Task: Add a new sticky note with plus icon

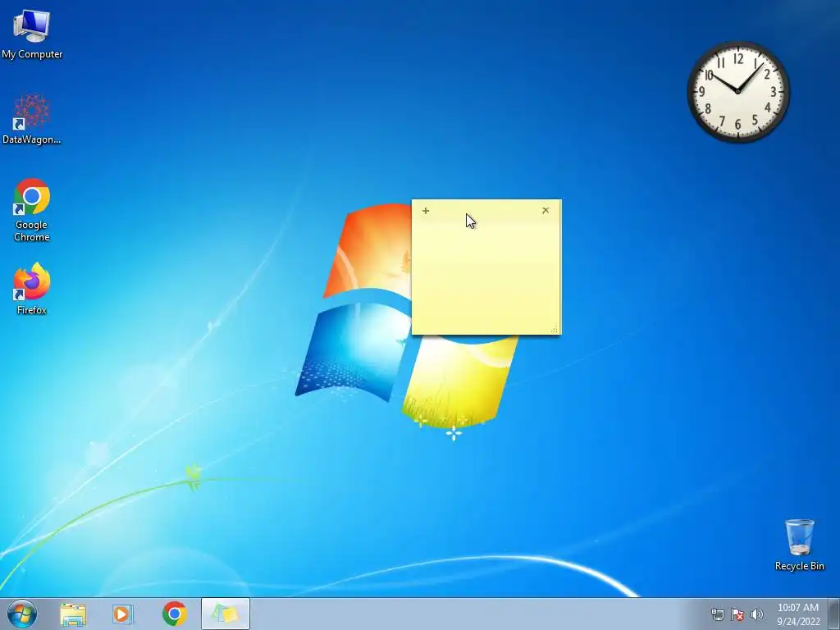Action: [x=426, y=211]
